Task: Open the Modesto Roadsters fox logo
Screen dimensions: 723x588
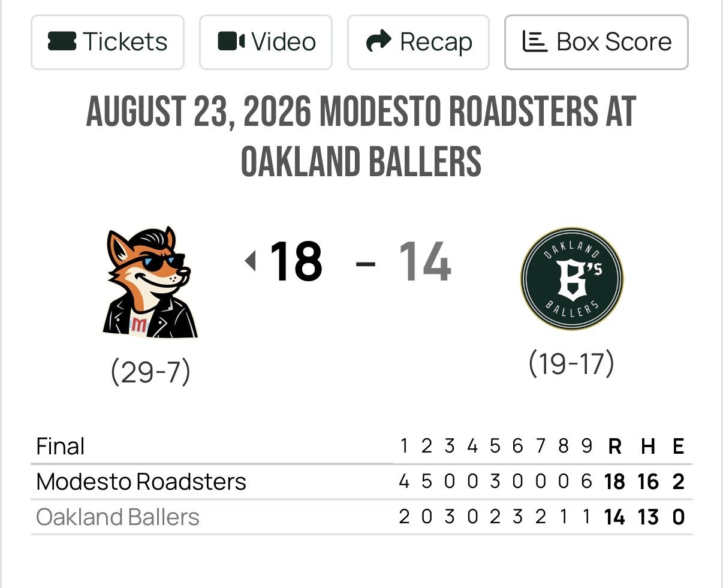Action: point(150,282)
